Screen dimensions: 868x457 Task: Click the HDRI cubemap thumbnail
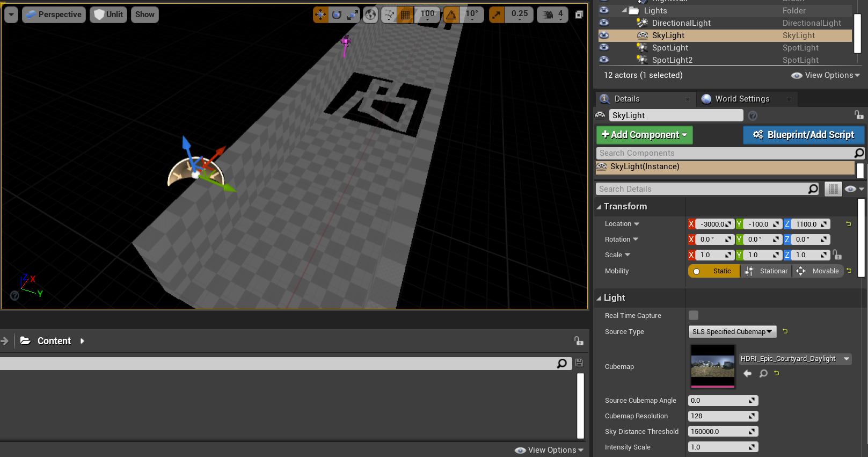point(712,367)
